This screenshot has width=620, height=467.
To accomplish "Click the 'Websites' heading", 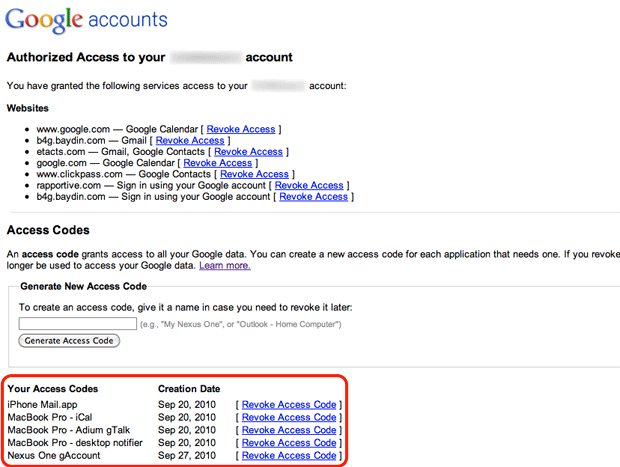I will click(x=28, y=108).
